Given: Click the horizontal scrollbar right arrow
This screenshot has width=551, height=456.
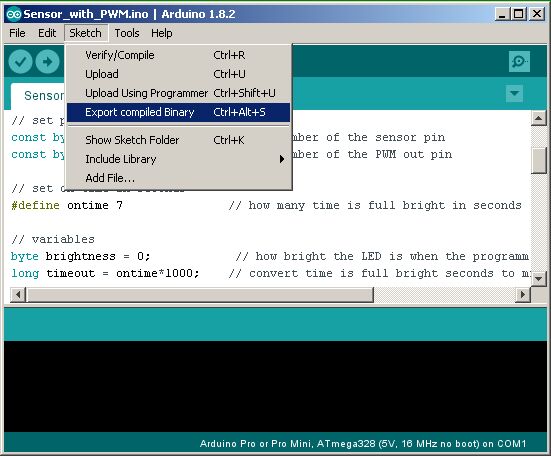Looking at the screenshot, I should pyautogui.click(x=523, y=294).
